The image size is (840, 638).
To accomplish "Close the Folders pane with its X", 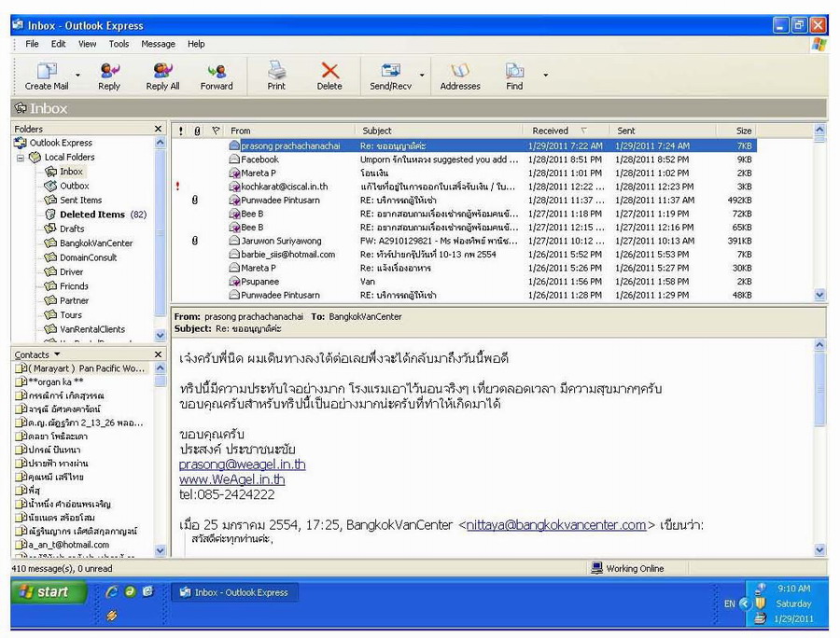I will [158, 129].
